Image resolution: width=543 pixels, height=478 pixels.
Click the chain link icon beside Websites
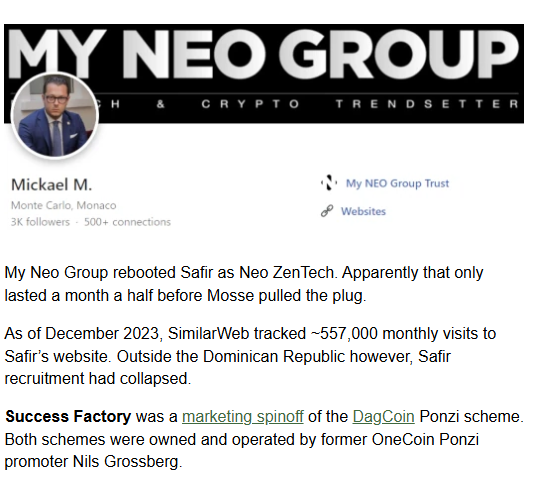(x=327, y=211)
